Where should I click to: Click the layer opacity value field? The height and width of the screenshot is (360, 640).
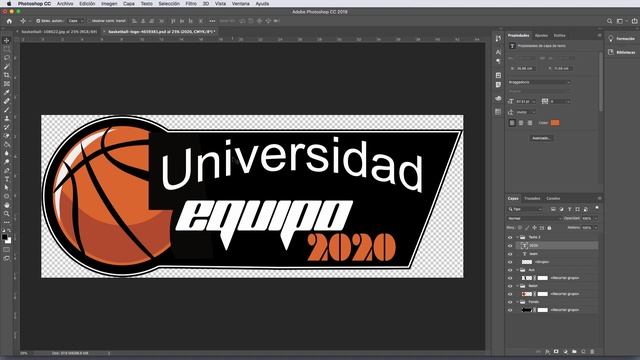[x=587, y=218]
